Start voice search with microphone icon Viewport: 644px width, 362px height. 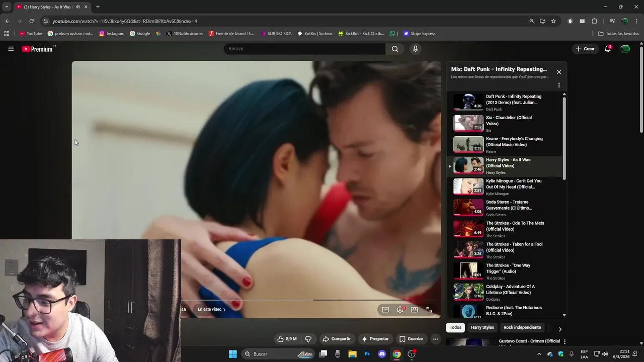(x=415, y=49)
